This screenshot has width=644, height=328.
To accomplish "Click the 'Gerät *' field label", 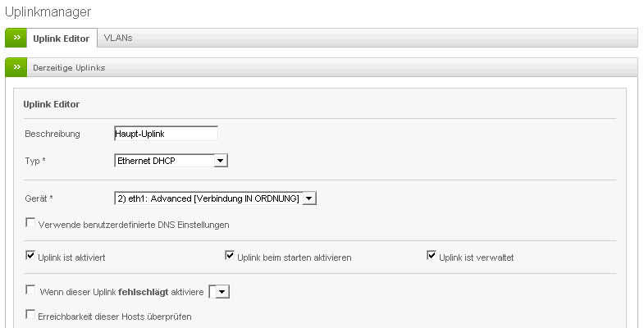I will point(39,198).
